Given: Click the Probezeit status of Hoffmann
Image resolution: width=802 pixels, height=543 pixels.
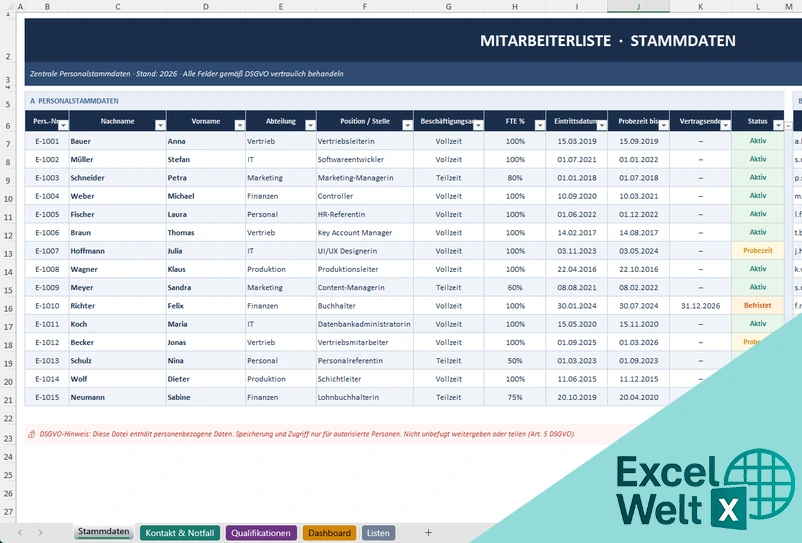Looking at the screenshot, I should (x=758, y=251).
